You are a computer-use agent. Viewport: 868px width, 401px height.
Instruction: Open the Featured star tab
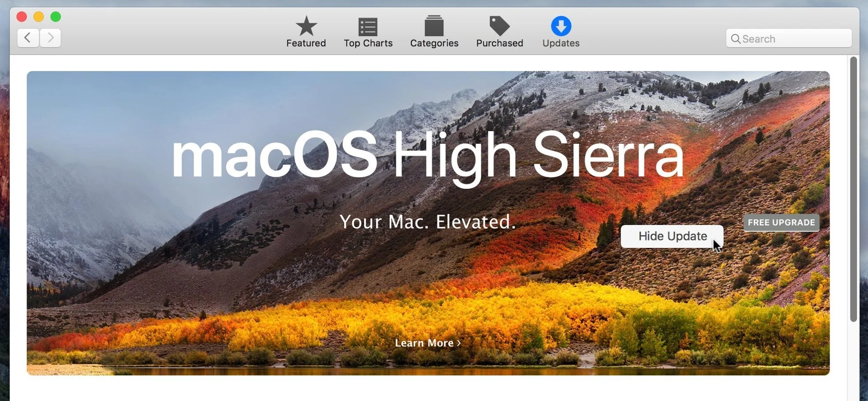[x=306, y=32]
